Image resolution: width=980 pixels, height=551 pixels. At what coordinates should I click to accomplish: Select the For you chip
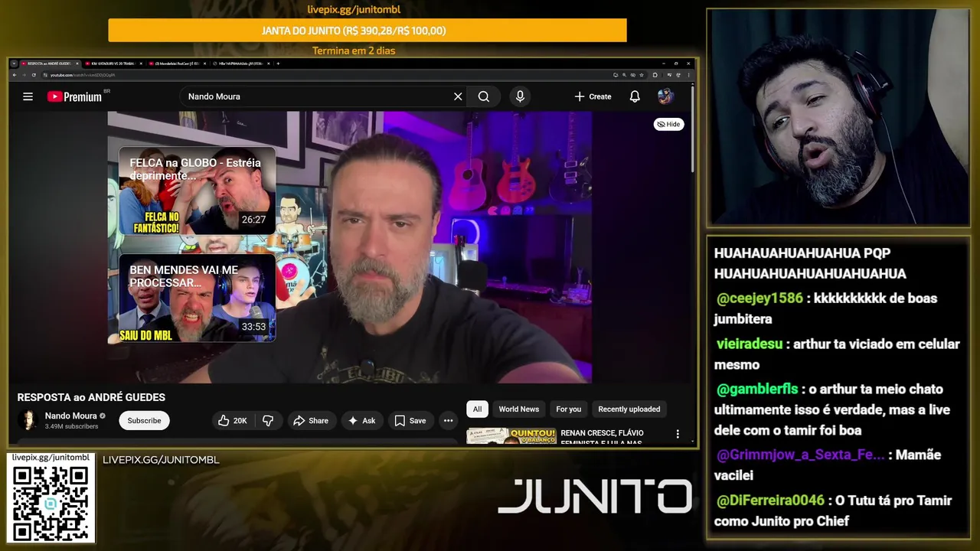568,409
